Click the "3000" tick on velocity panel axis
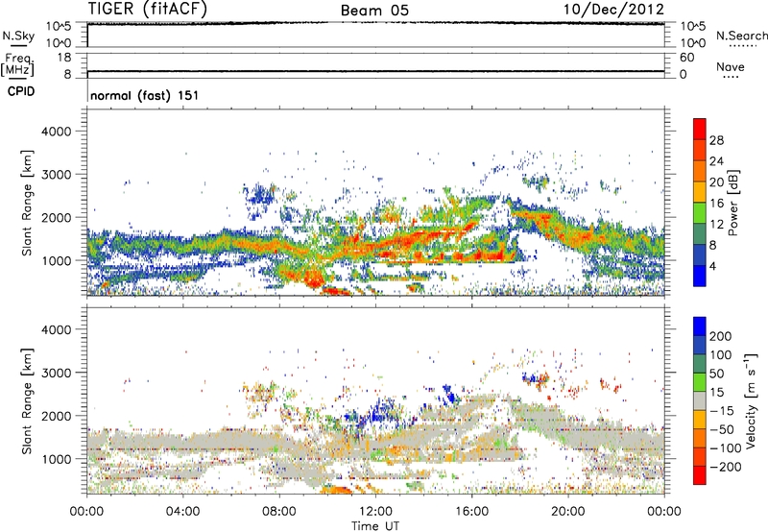 pyautogui.click(x=57, y=373)
